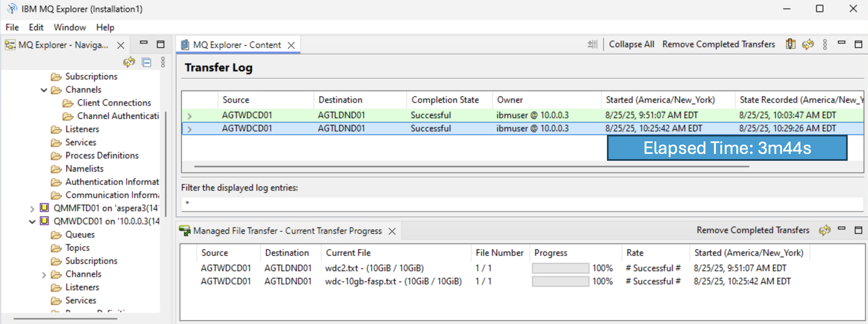Click the Owner column header in the Transfer Log
868x324 pixels.
click(546, 100)
